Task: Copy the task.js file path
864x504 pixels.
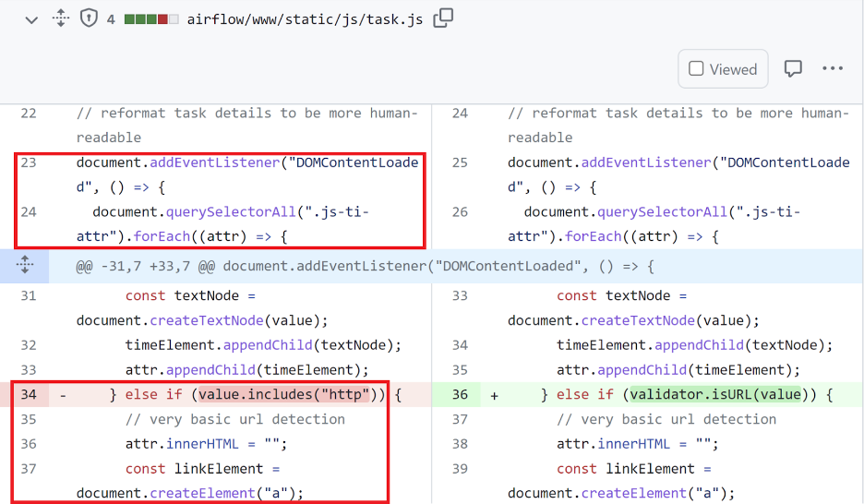Action: [443, 18]
